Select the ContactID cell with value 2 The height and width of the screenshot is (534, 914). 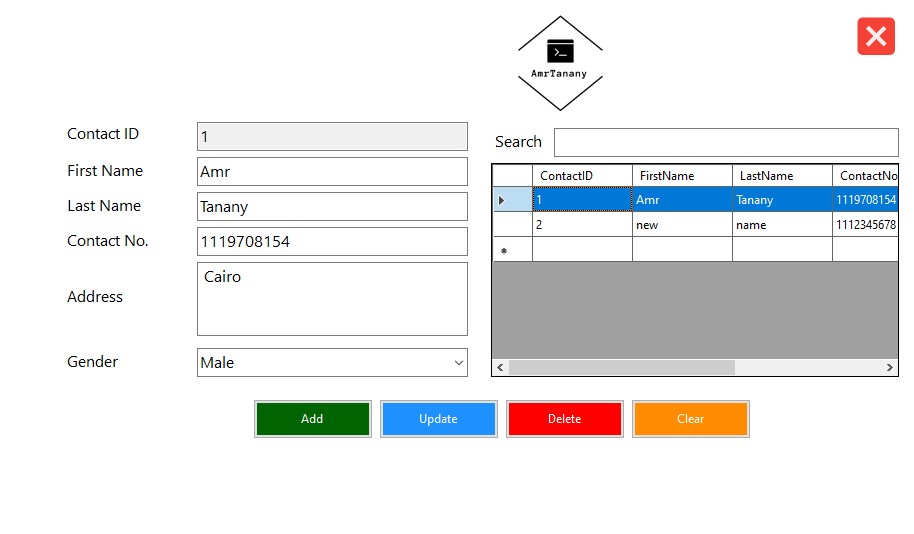click(582, 224)
